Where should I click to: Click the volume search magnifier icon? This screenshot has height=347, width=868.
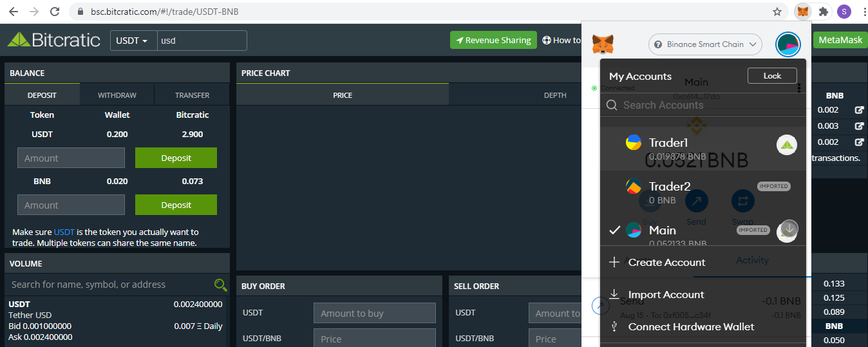220,285
